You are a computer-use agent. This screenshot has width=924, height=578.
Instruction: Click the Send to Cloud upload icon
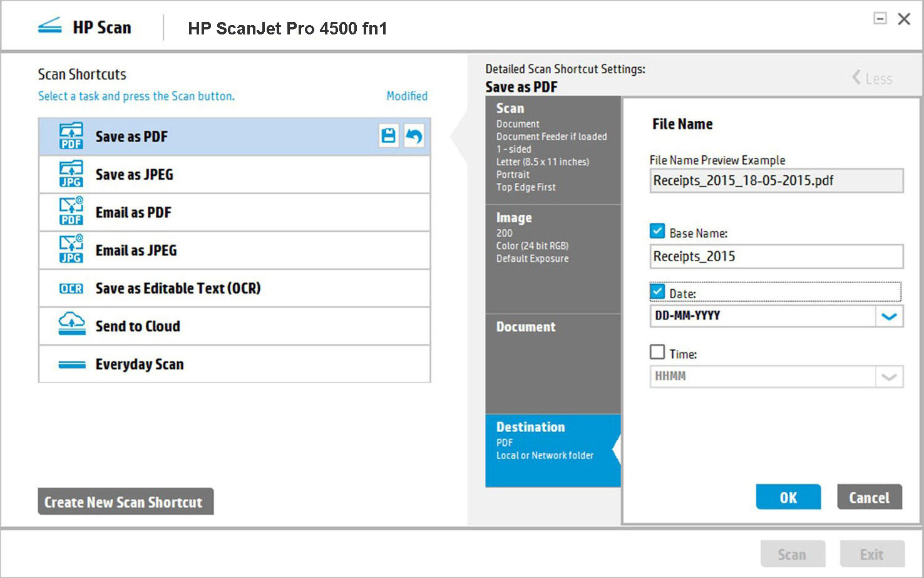(x=71, y=324)
